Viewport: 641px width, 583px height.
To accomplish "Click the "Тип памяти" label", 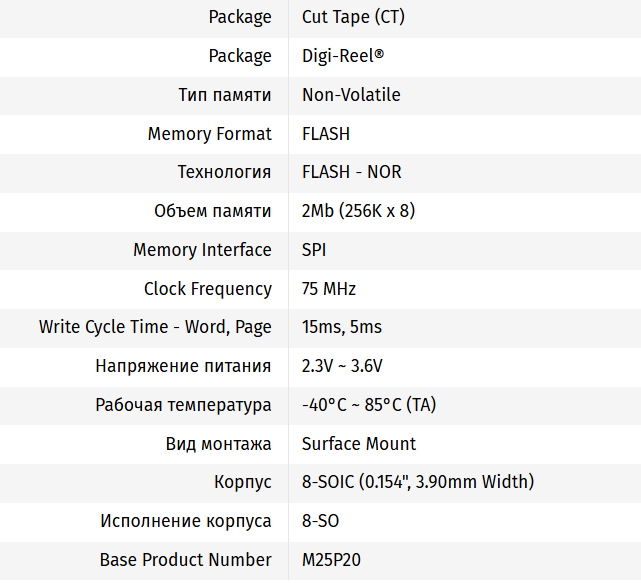I will [x=224, y=95].
